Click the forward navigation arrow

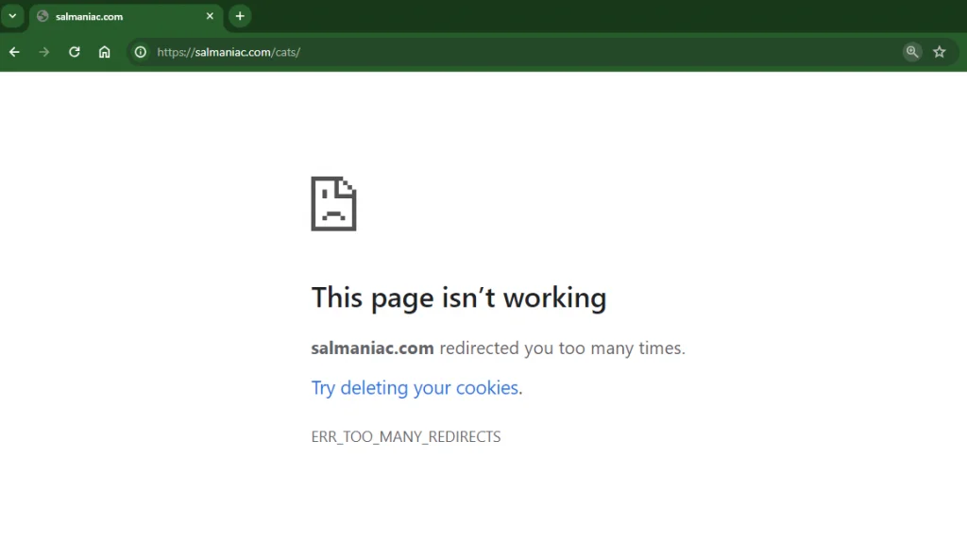43,53
